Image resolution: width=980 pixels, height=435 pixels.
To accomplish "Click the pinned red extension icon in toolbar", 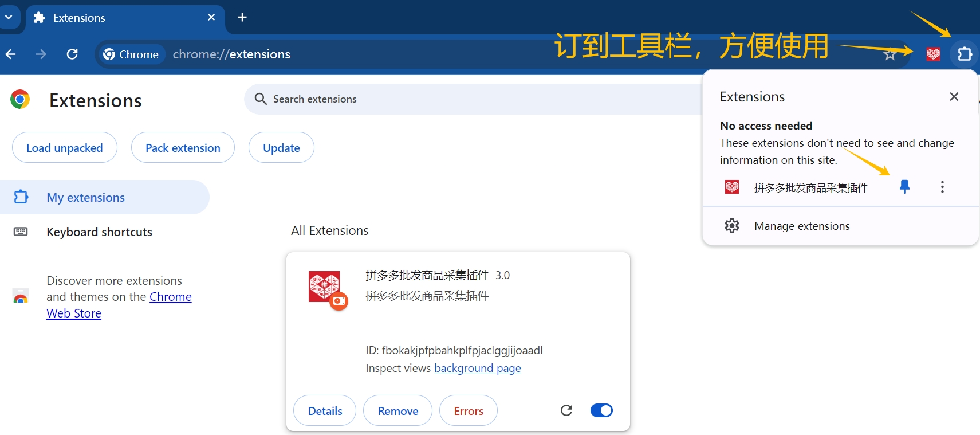I will [933, 54].
